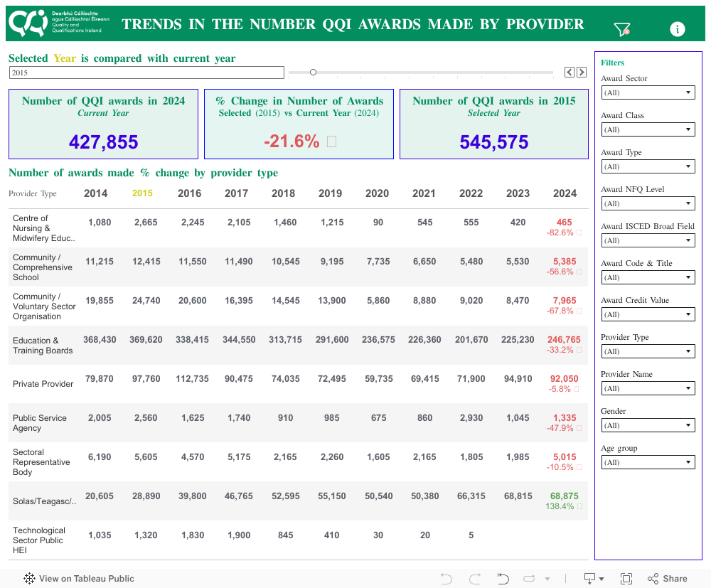Step year slider forward with right arrow

[582, 72]
